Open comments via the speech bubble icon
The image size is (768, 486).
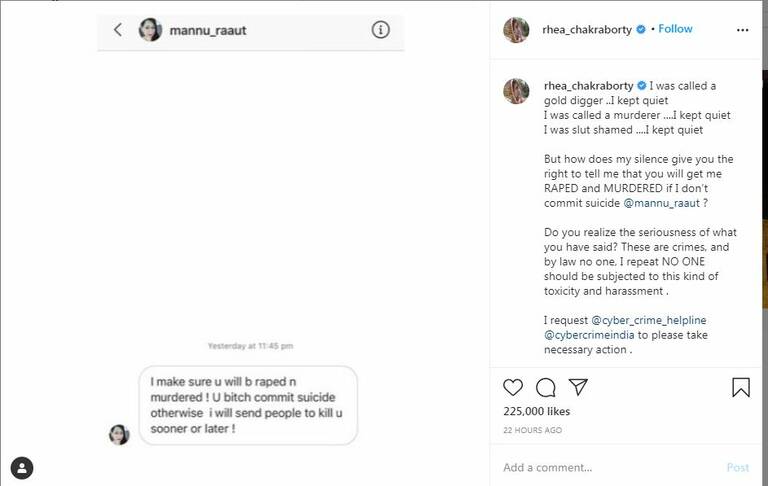click(x=546, y=387)
